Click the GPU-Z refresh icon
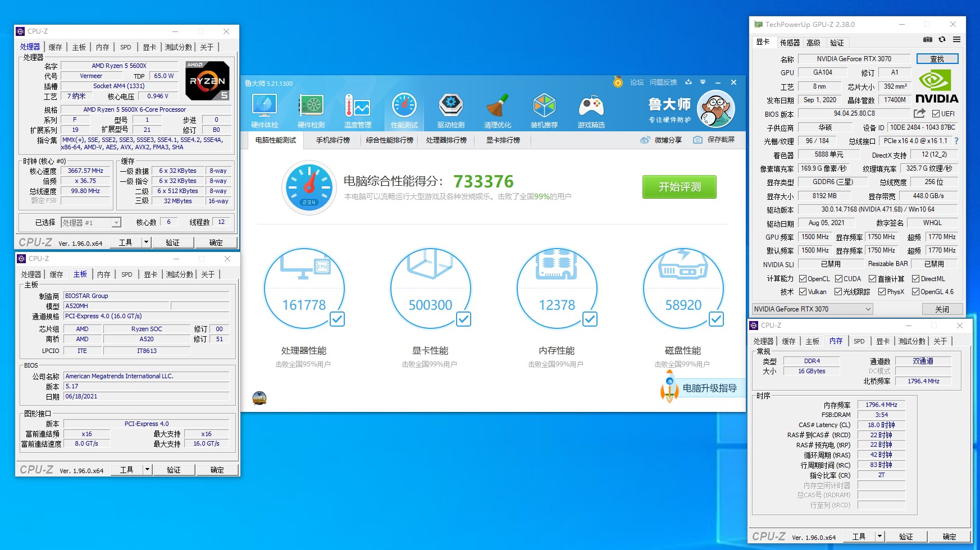 coord(942,40)
